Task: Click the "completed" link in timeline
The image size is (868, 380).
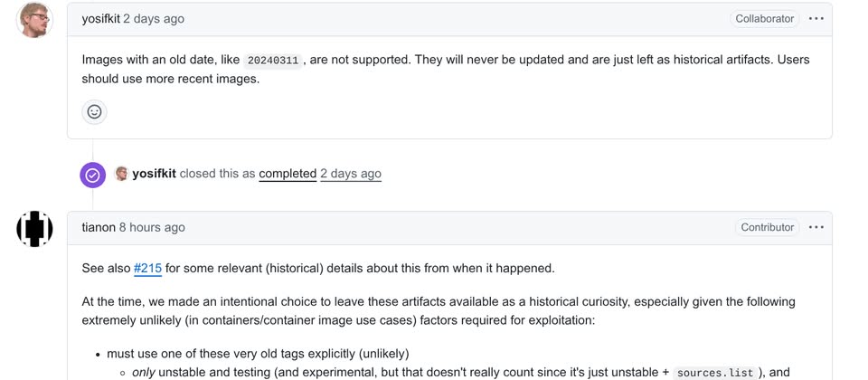Action: tap(288, 174)
